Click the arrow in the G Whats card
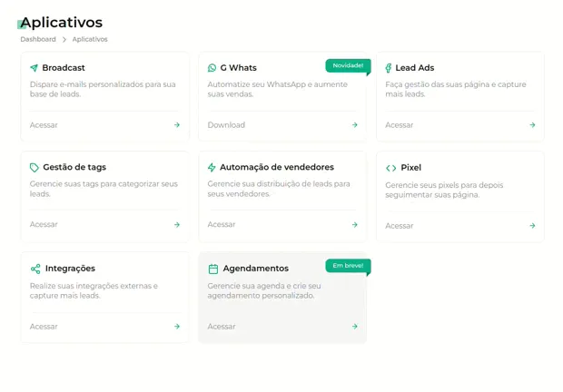Screen dimensions: 563x392 355,125
